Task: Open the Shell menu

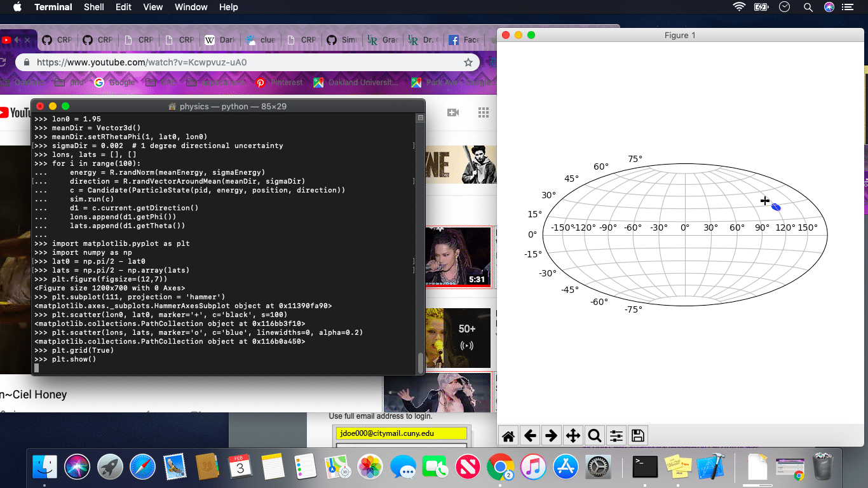Action: 94,7
